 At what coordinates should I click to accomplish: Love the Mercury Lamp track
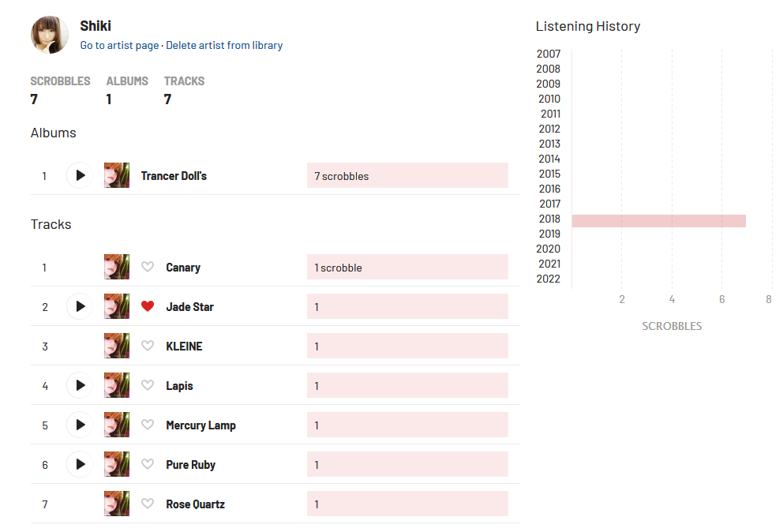tap(148, 425)
